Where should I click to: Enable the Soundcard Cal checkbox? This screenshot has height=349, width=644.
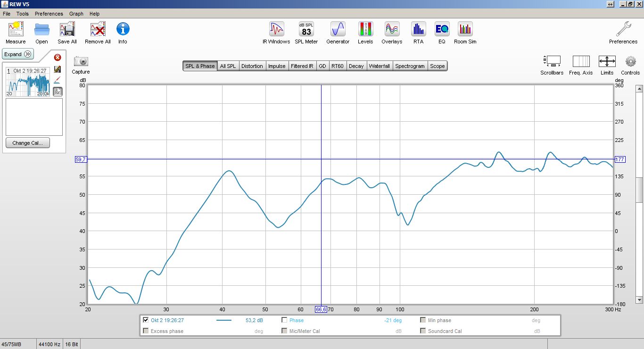(423, 331)
